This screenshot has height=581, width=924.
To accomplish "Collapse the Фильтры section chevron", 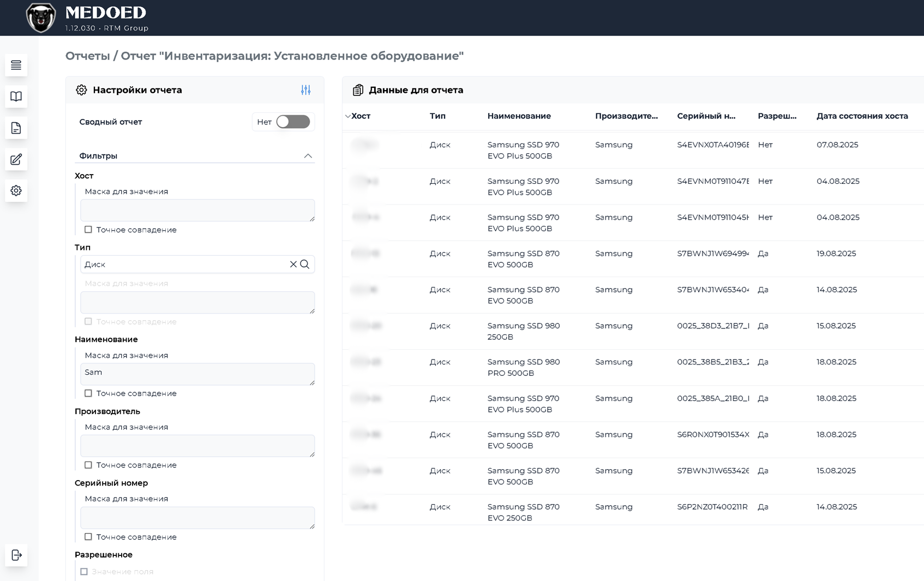I will [308, 156].
